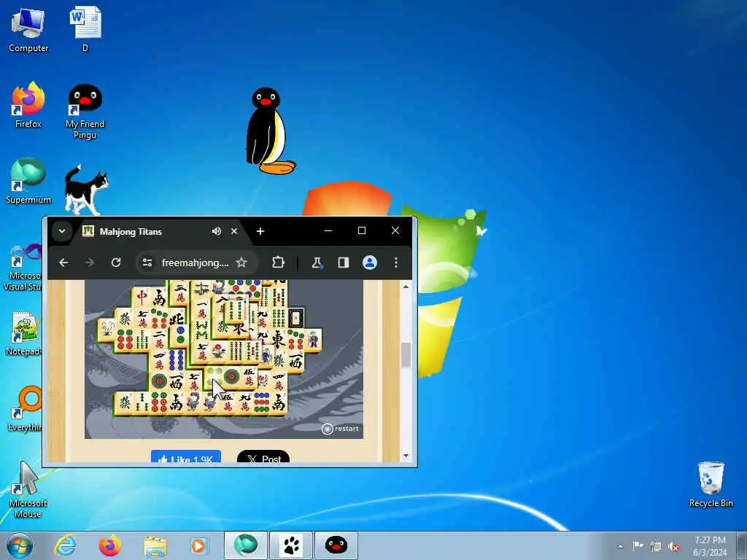Mute the Mahjong Titans tab audio

tap(216, 231)
